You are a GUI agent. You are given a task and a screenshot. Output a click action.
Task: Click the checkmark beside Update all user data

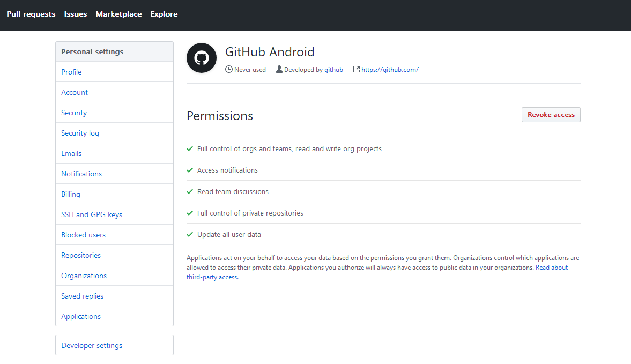[190, 234]
